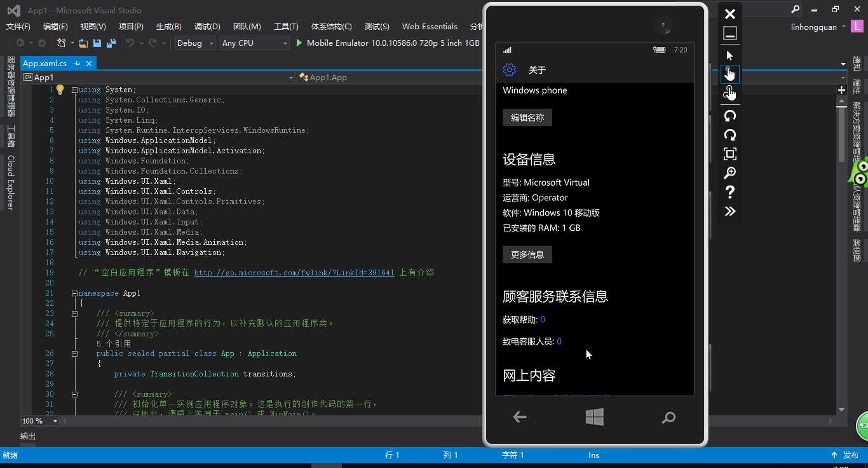868x468 pixels.
Task: Select the single-point mouse input tool in emulator
Action: click(x=729, y=55)
